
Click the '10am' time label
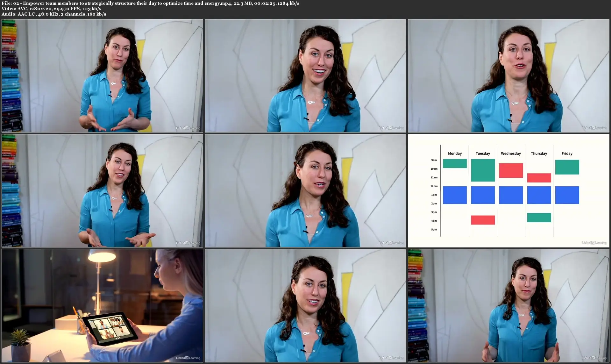point(434,169)
